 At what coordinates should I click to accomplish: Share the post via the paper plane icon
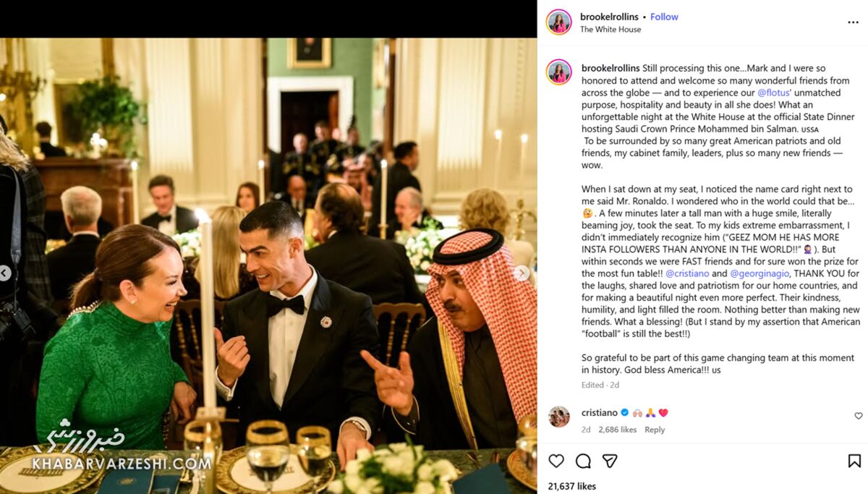pos(610,461)
